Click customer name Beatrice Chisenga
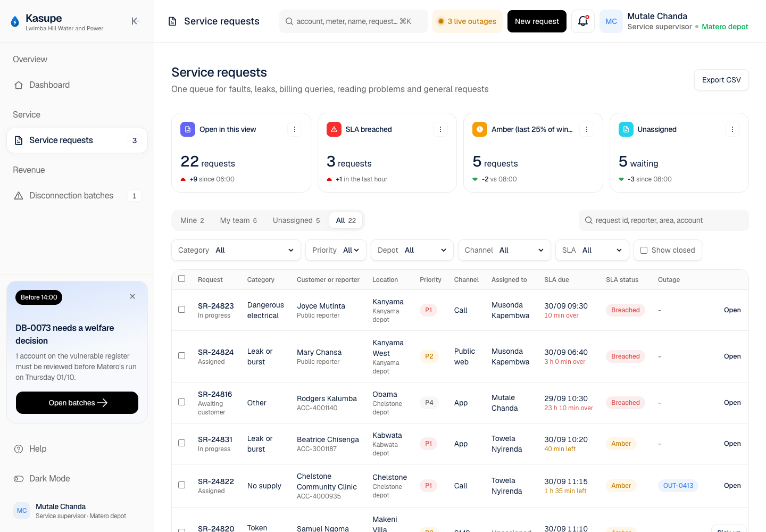Viewport: 766px width, 532px height. [328, 439]
